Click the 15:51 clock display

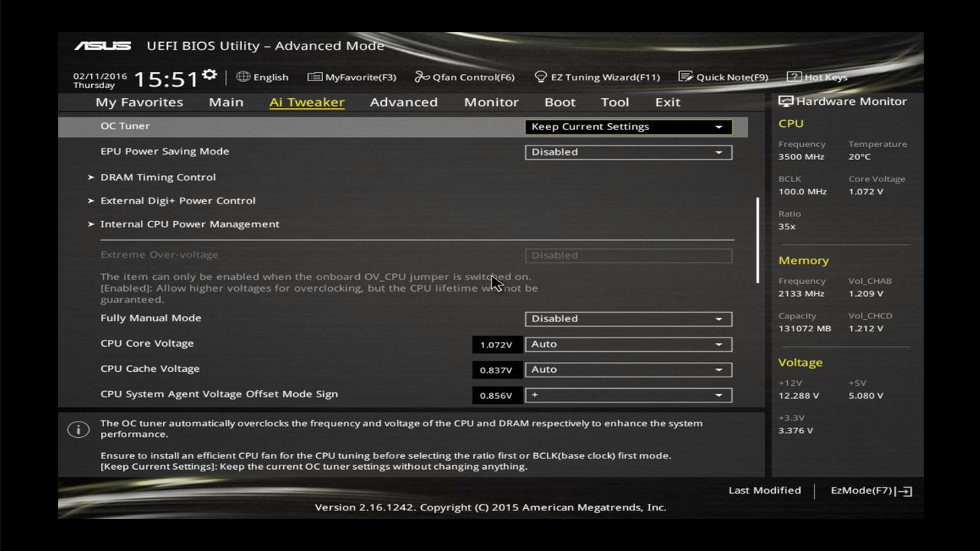click(166, 79)
